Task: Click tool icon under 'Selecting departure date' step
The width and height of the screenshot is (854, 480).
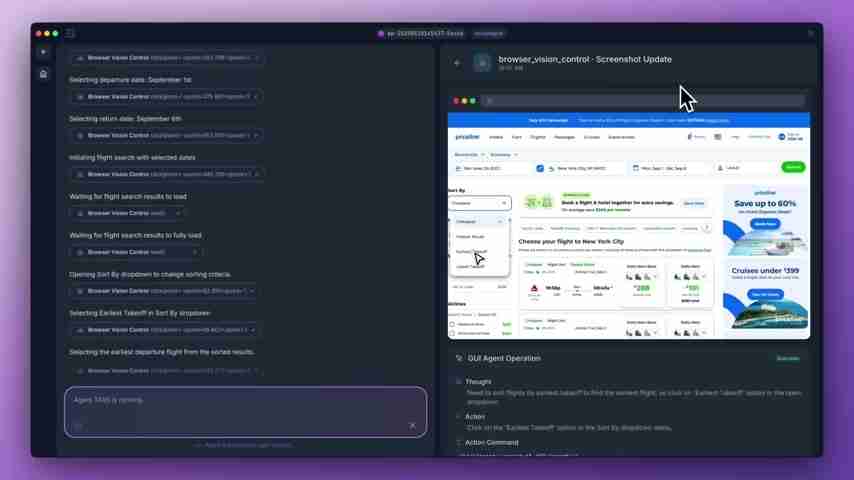Action: point(80,97)
